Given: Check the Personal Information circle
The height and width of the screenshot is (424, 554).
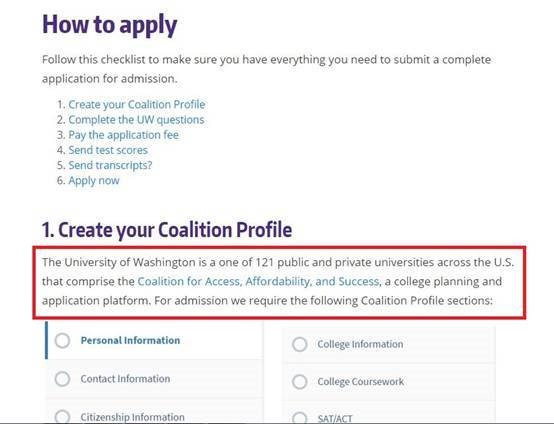Looking at the screenshot, I should point(63,341).
